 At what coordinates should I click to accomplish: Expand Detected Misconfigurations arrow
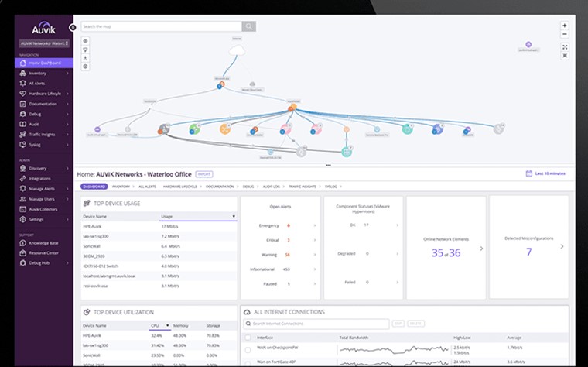click(x=562, y=246)
